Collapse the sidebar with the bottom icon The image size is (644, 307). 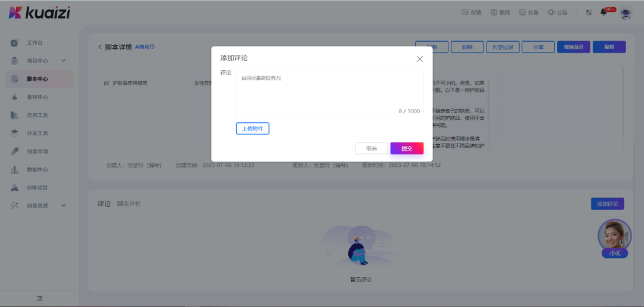pyautogui.click(x=39, y=299)
